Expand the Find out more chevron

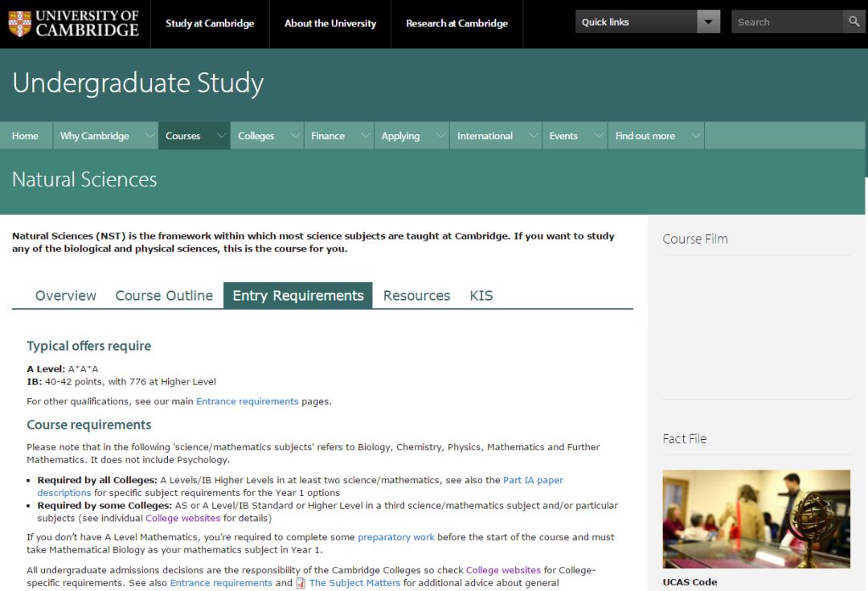[x=695, y=136]
